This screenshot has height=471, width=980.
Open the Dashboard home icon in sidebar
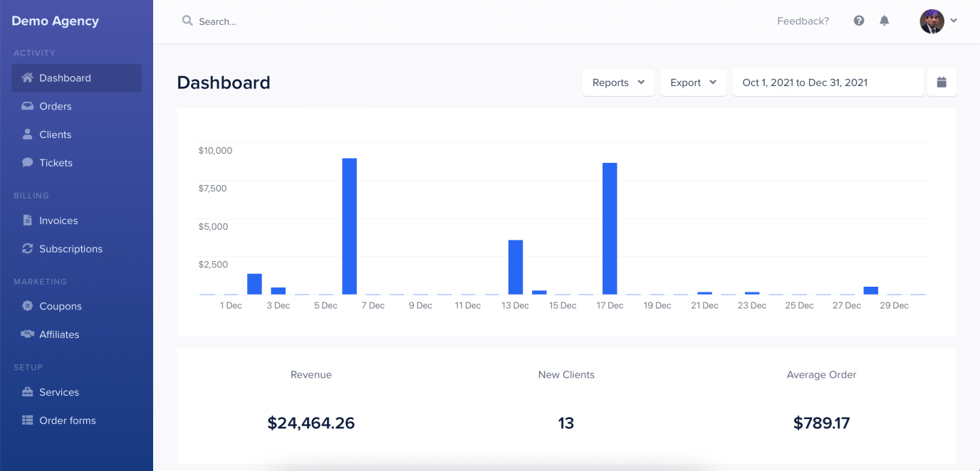click(27, 78)
